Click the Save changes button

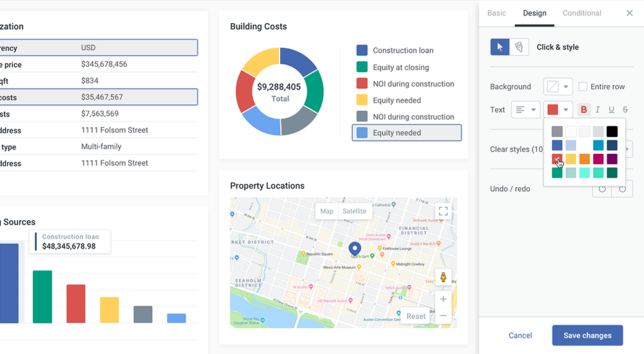point(587,335)
